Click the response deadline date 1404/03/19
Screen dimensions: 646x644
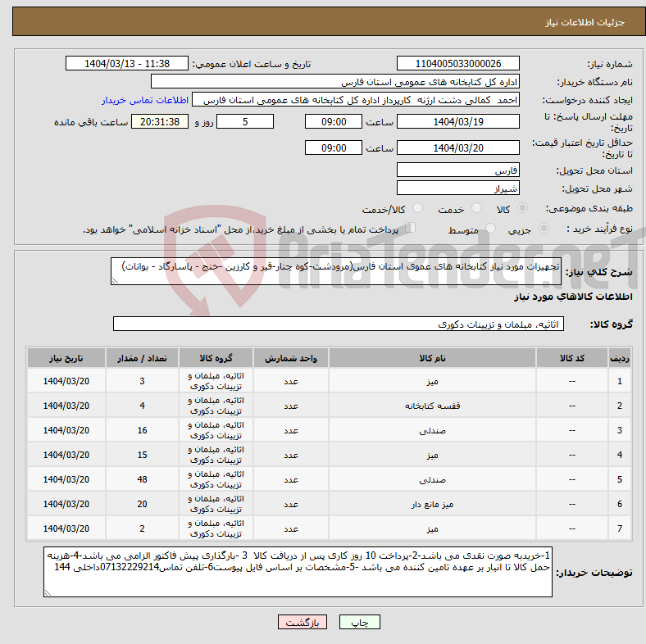[457, 121]
